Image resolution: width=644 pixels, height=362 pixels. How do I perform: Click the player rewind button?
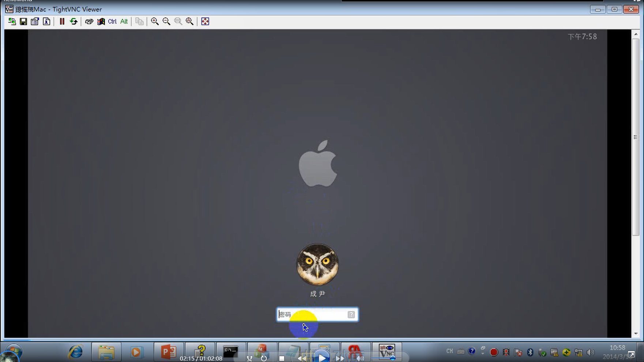302,358
